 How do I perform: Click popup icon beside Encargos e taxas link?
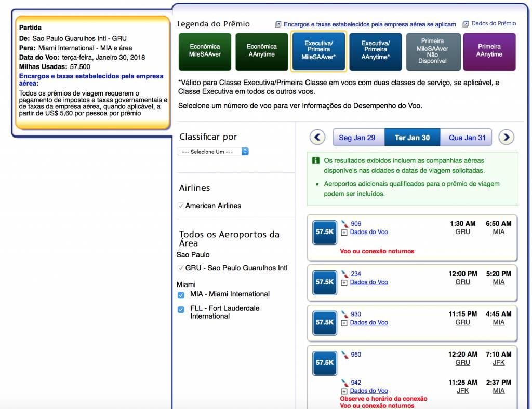278,24
